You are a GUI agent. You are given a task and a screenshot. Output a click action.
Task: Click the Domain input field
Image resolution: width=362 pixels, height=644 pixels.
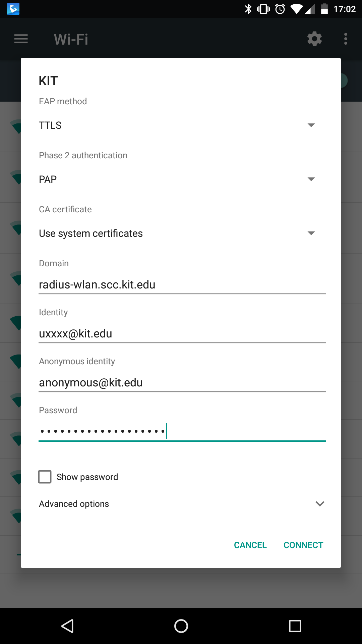[182, 285]
